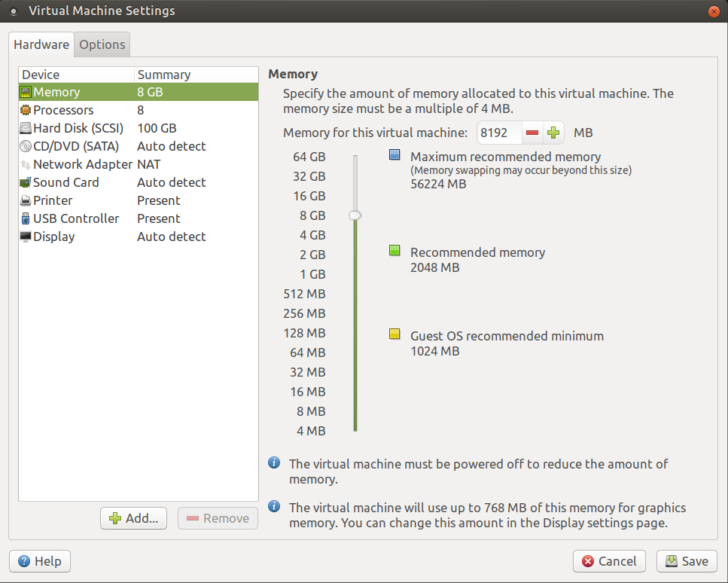The height and width of the screenshot is (583, 728).
Task: Click the 2 GB slider label
Action: pyautogui.click(x=312, y=255)
